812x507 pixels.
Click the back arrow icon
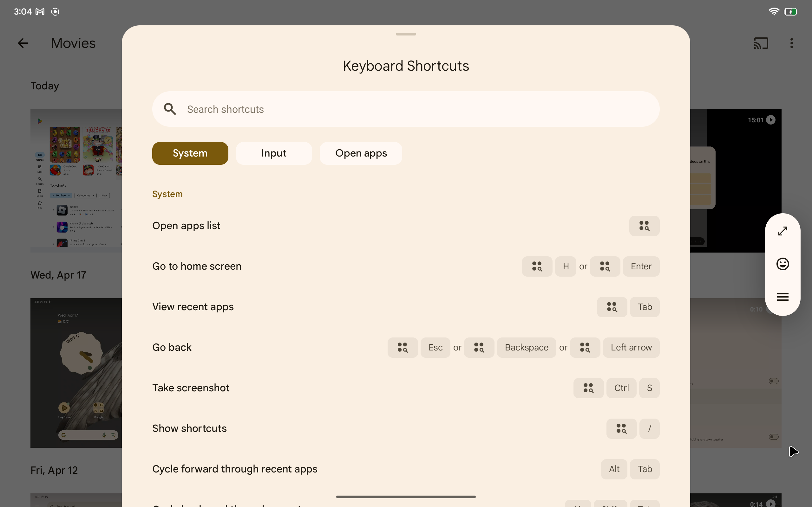click(x=22, y=43)
